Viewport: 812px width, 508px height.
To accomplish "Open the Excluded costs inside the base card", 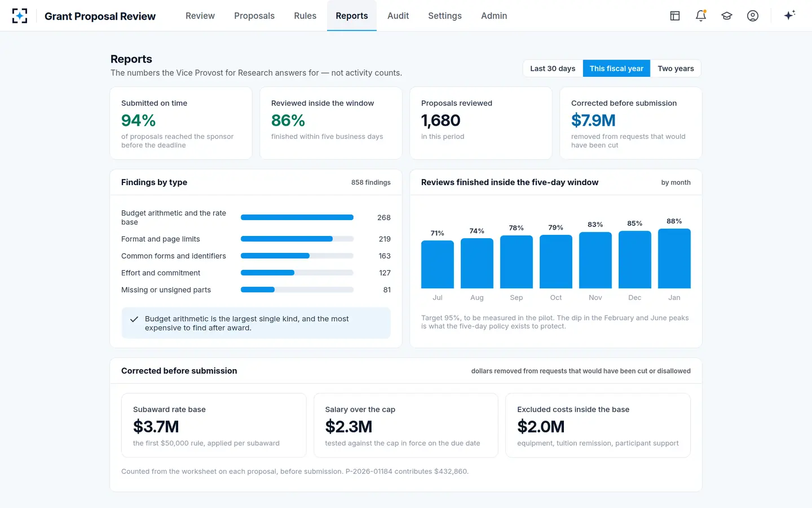I will tap(598, 426).
